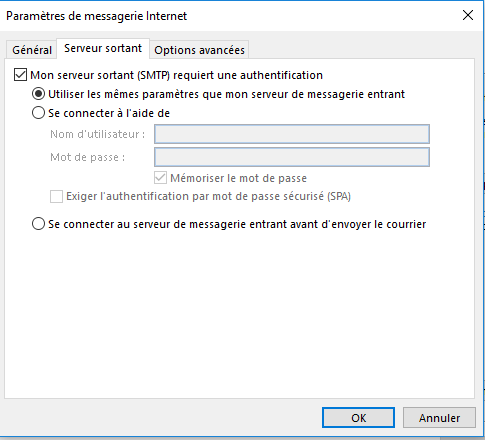Screen dimensions: 485x440
Task: Click the Nom d'utilisateur input field
Action: pos(292,134)
